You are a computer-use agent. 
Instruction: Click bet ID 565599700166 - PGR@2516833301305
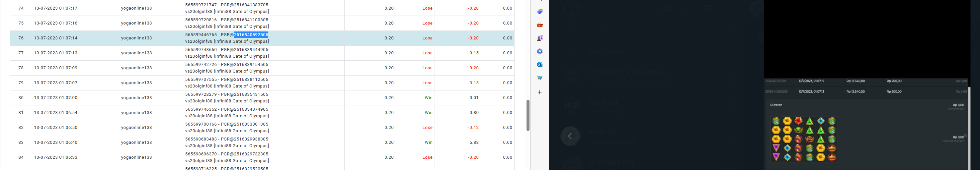coord(227,124)
